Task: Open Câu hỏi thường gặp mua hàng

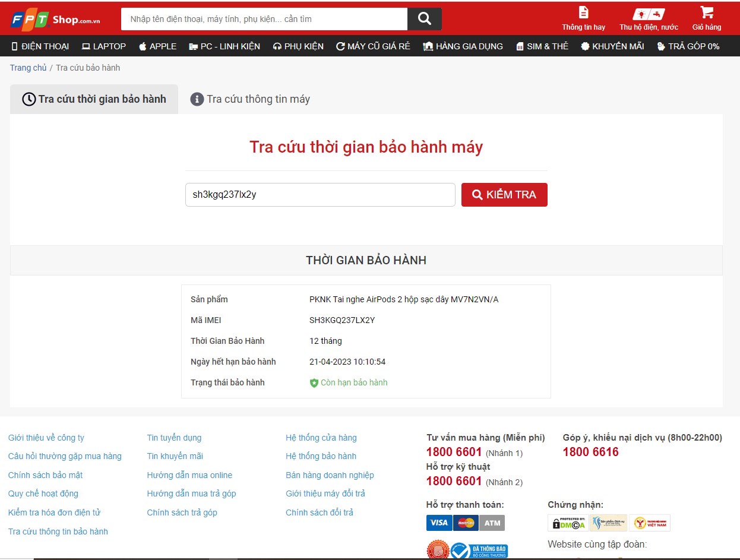Action: pyautogui.click(x=65, y=456)
